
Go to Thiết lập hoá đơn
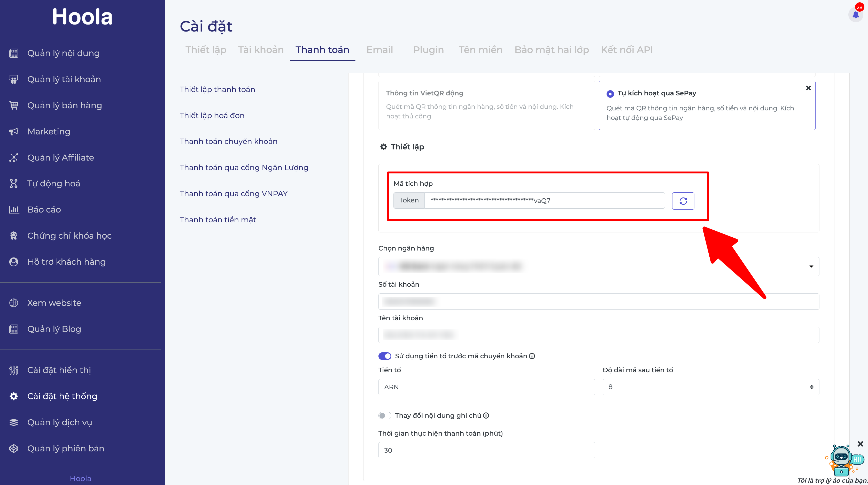click(212, 115)
